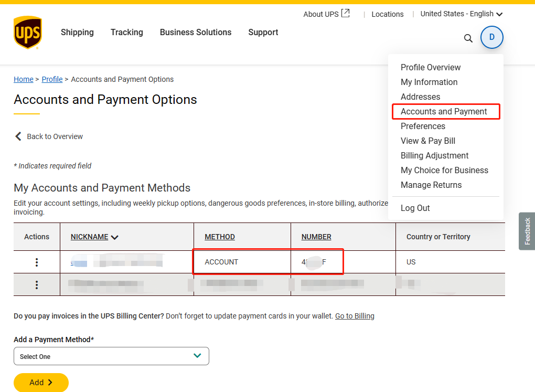Image resolution: width=535 pixels, height=392 pixels.
Task: Open the Locations link
Action: click(x=387, y=14)
